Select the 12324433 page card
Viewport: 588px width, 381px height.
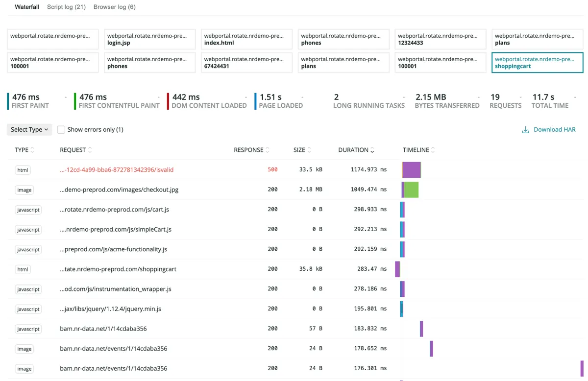pyautogui.click(x=441, y=39)
